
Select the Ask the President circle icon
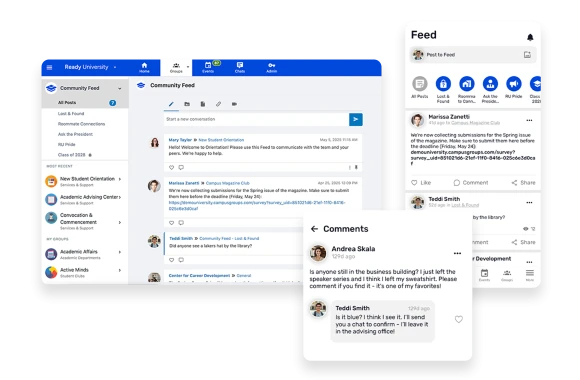coord(490,84)
